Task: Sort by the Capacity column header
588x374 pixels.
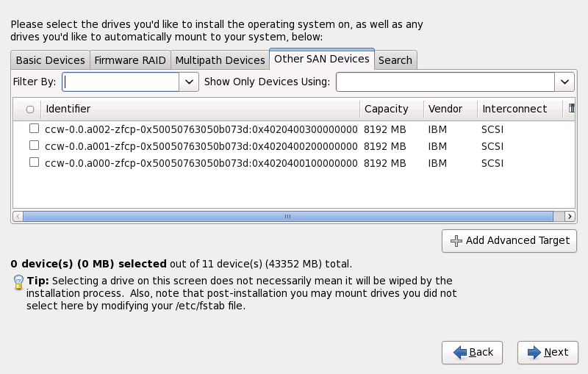Action: 386,109
